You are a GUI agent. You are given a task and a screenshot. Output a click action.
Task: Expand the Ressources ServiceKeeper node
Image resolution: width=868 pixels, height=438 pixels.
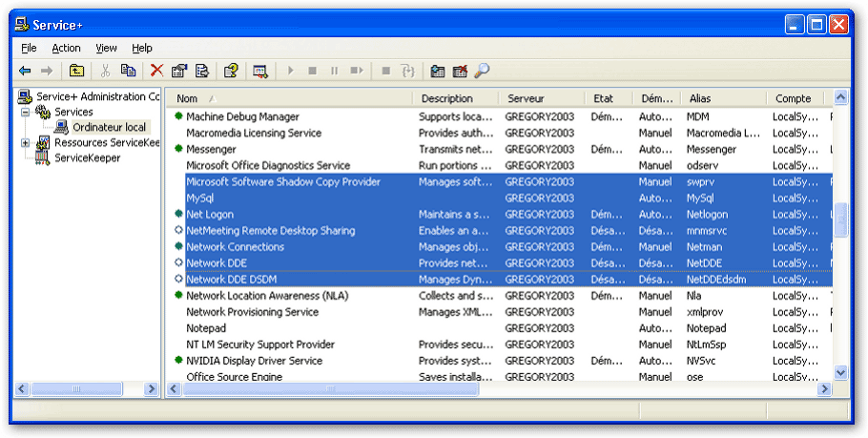pos(25,143)
